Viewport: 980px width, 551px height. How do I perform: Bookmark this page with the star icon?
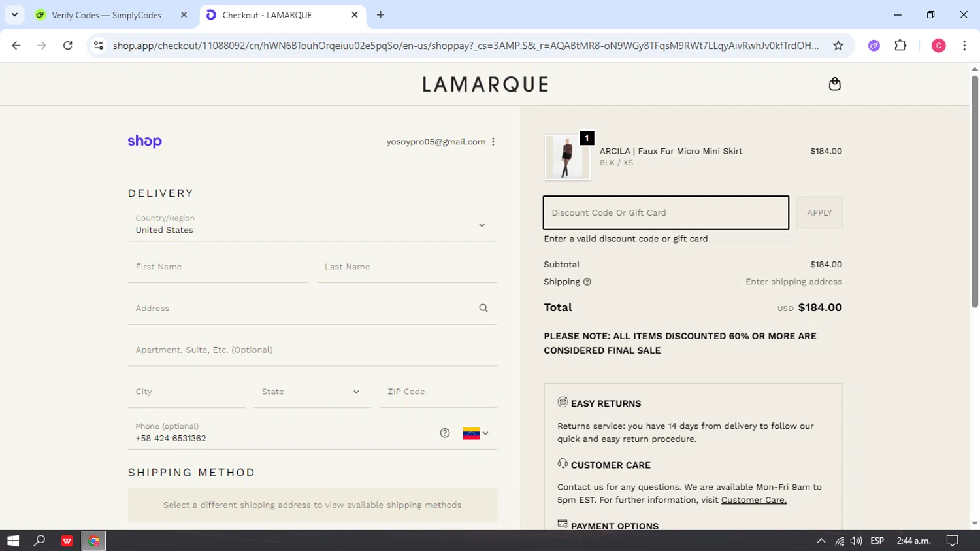pyautogui.click(x=838, y=46)
